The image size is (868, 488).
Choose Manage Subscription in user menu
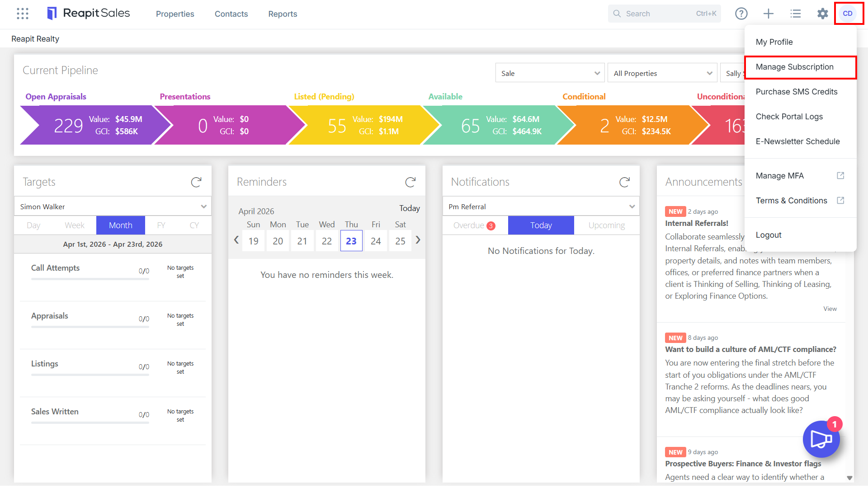[x=800, y=67]
